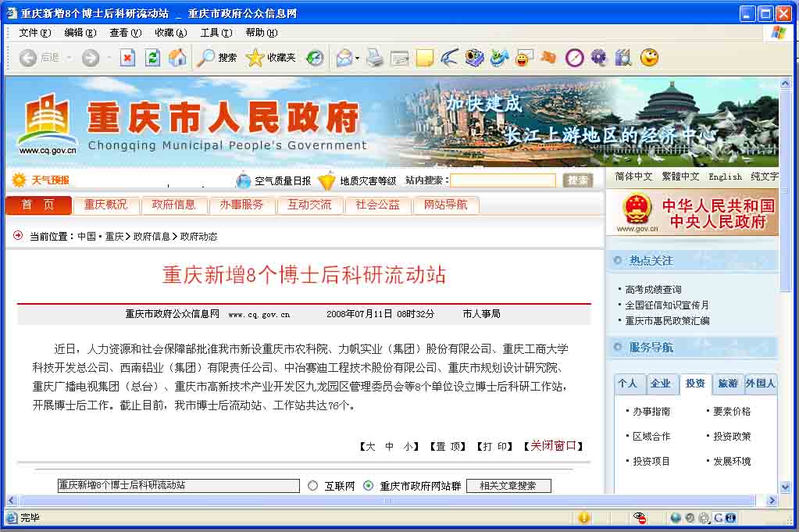This screenshot has width=799, height=532.
Task: Open the 旅游 tab in service navigation
Action: point(728,384)
